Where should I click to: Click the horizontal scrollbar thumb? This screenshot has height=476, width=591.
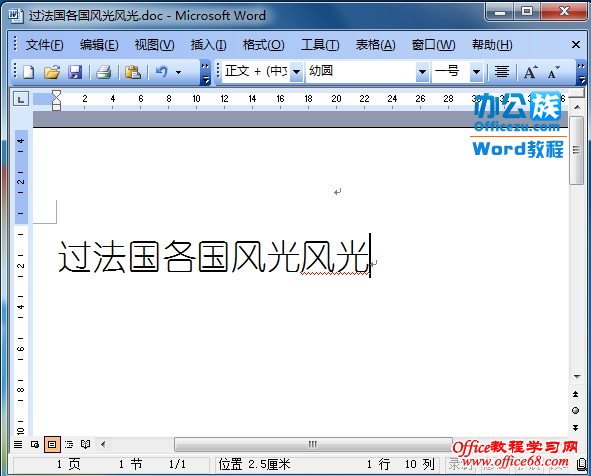click(x=313, y=444)
